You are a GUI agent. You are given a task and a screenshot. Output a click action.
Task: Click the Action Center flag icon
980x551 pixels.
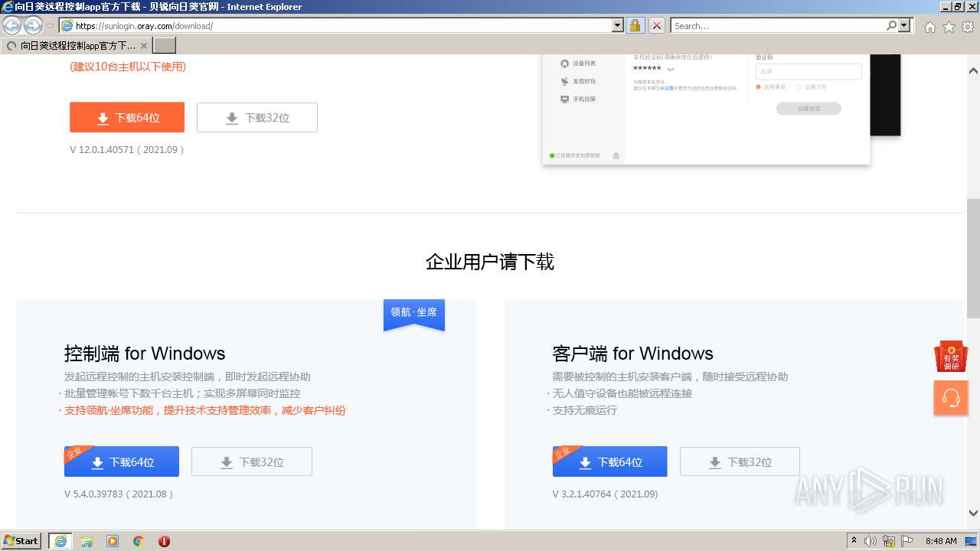tap(908, 541)
